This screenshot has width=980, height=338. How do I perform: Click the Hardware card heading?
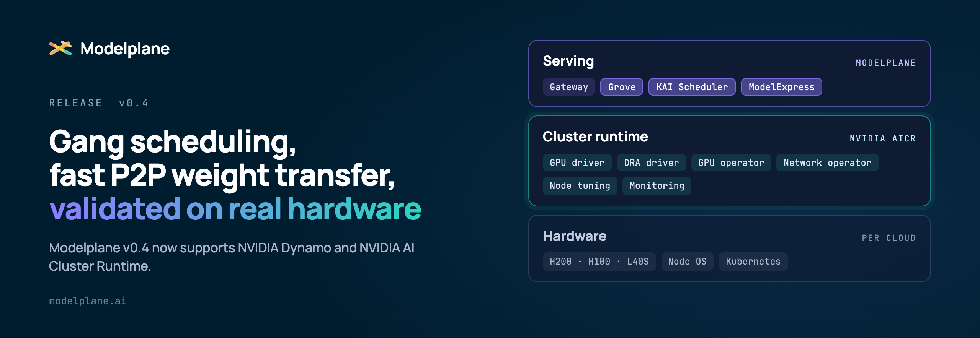[x=575, y=236]
